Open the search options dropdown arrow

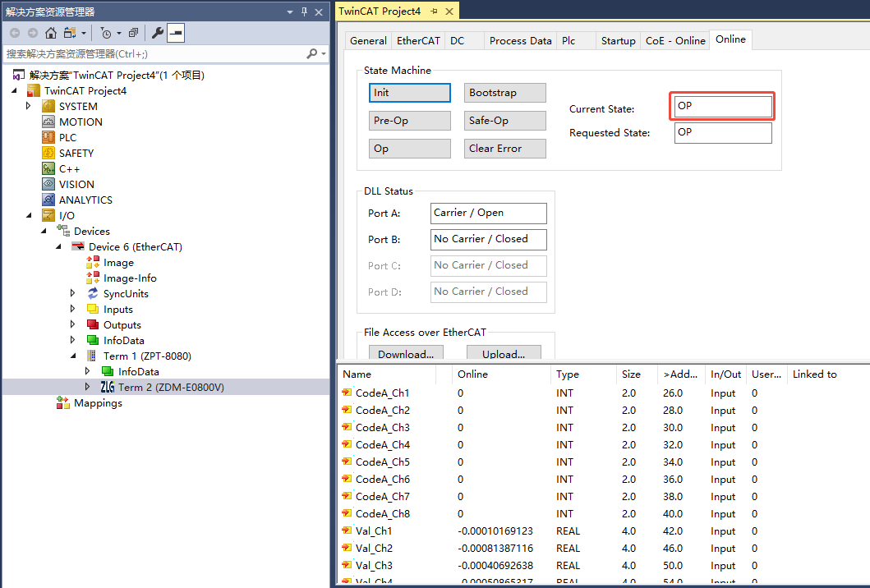coord(323,53)
